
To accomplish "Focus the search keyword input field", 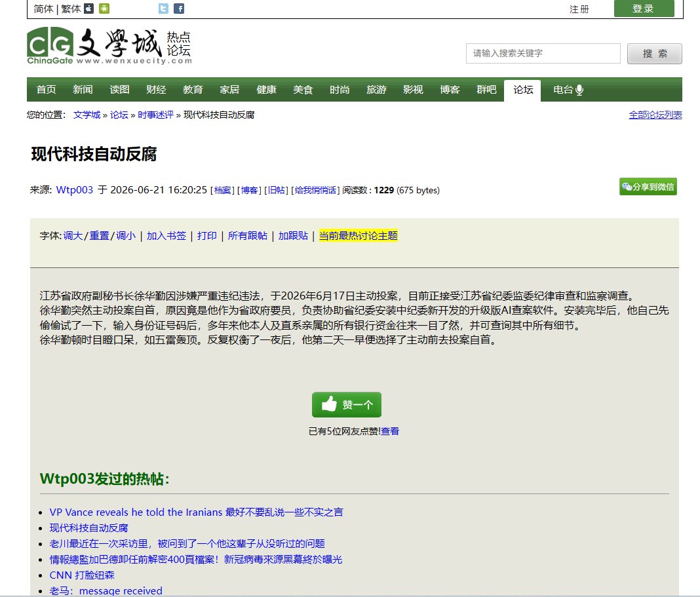I will click(x=543, y=54).
